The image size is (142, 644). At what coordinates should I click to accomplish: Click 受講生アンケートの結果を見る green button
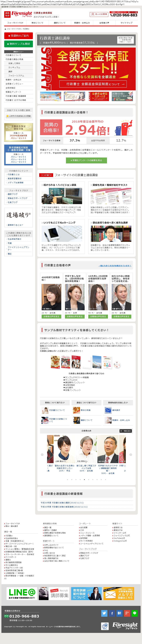coord(86,160)
